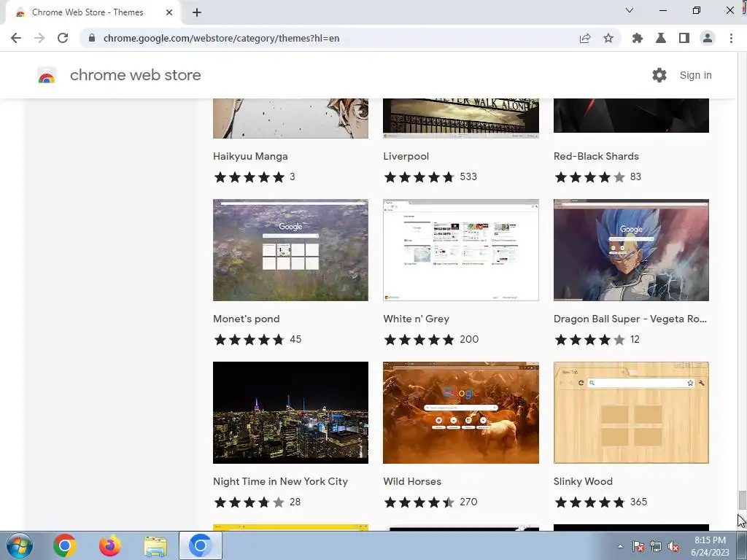747x560 pixels.
Task: Open the Slinky Wood theme thumbnail
Action: [631, 413]
